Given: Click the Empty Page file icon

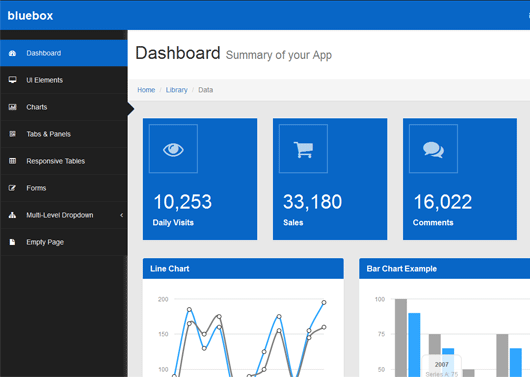Looking at the screenshot, I should click(13, 242).
